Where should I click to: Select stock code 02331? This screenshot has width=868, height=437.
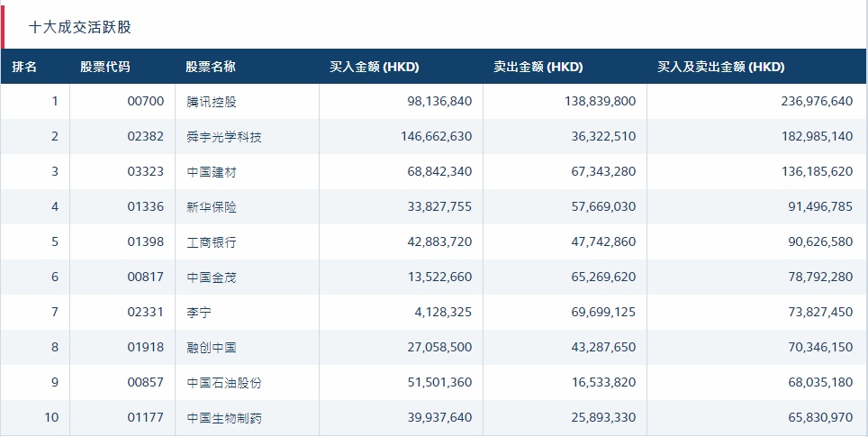tap(146, 313)
